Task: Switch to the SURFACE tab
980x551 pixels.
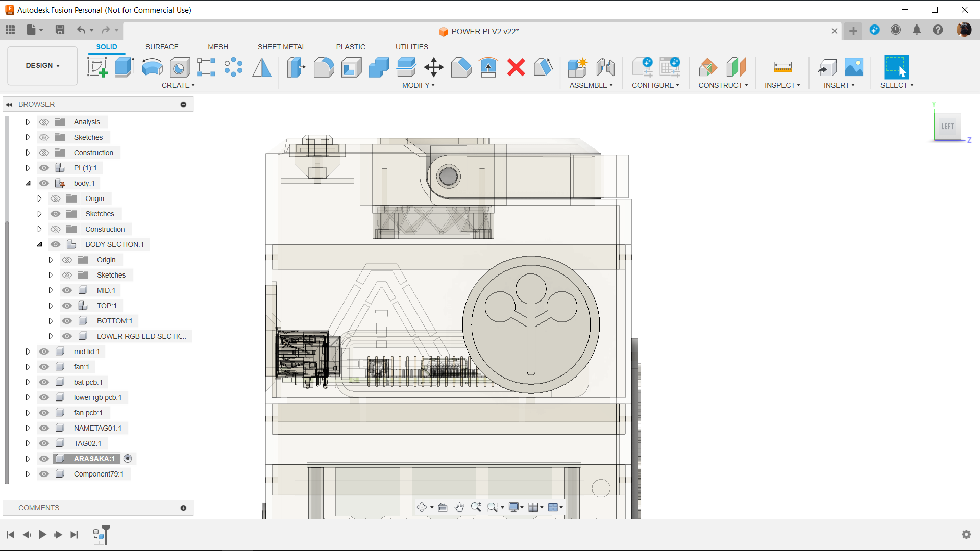Action: pyautogui.click(x=161, y=46)
